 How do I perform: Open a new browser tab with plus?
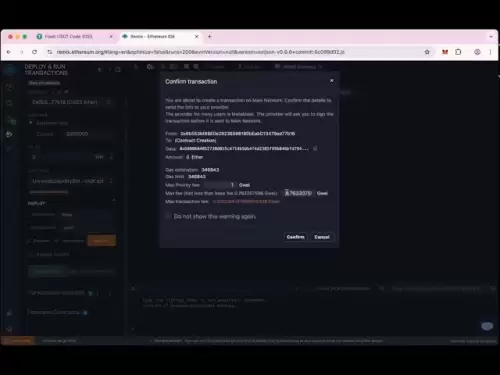point(210,37)
